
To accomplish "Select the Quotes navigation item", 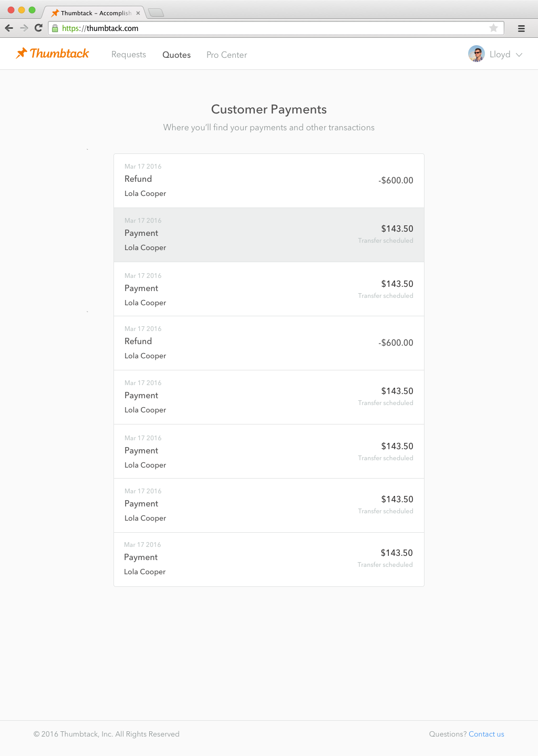I will (177, 55).
